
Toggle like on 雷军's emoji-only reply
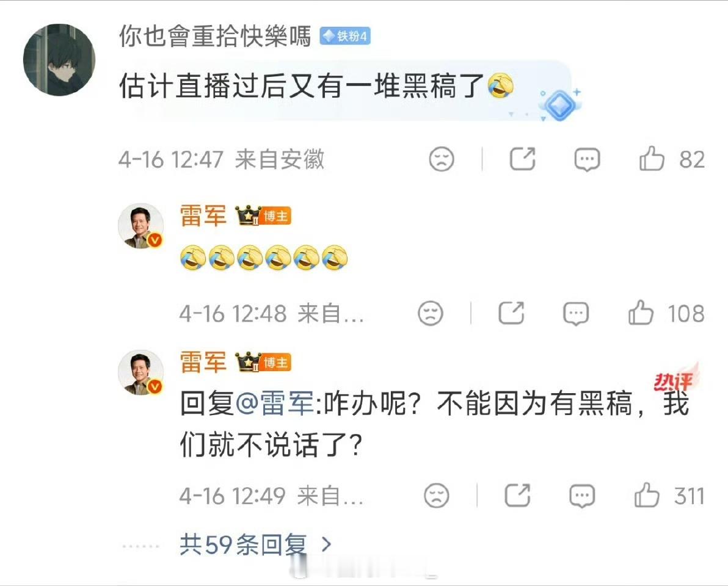[x=640, y=313]
